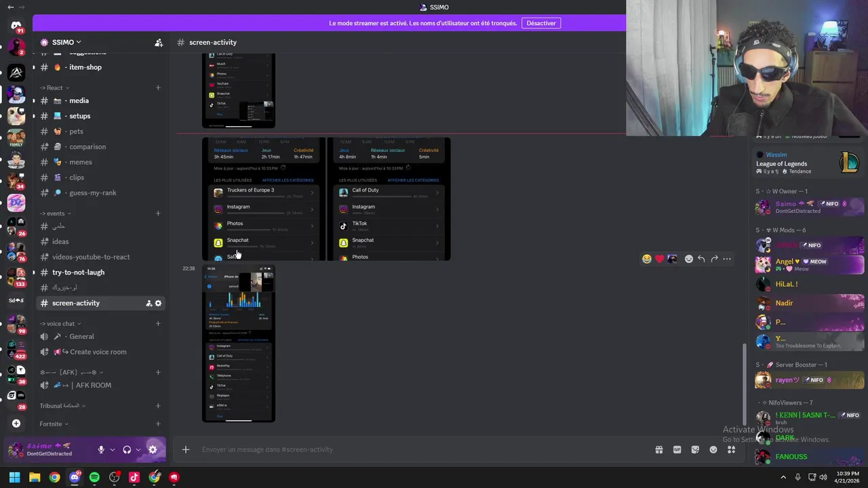
Task: Add a server with plus icon
Action: [16, 424]
